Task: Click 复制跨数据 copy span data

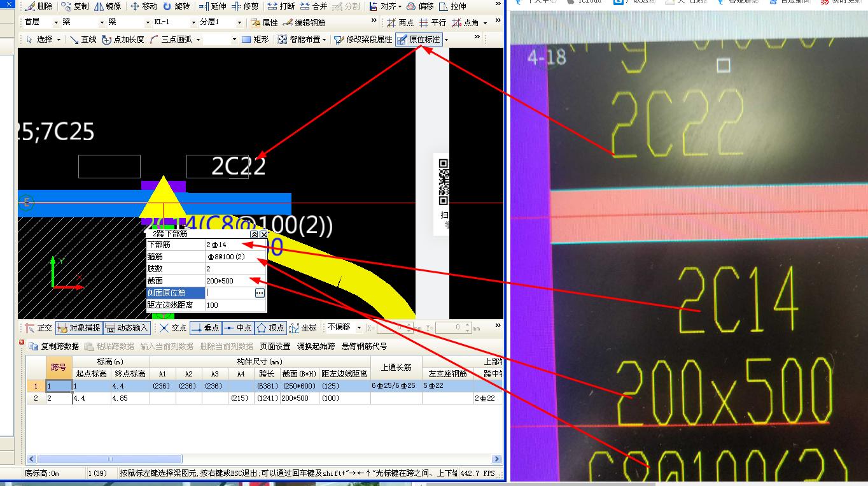Action: [x=53, y=346]
